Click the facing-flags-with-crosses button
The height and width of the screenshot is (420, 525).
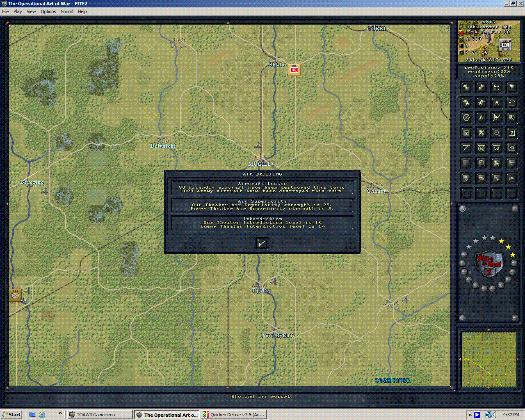click(x=496, y=87)
